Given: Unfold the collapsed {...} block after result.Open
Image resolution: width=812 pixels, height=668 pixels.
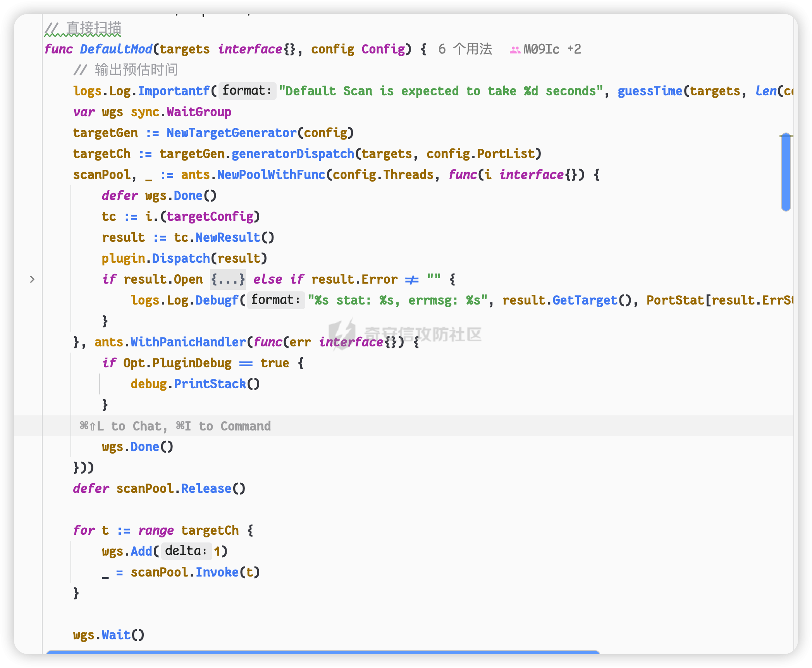Looking at the screenshot, I should pos(228,279).
